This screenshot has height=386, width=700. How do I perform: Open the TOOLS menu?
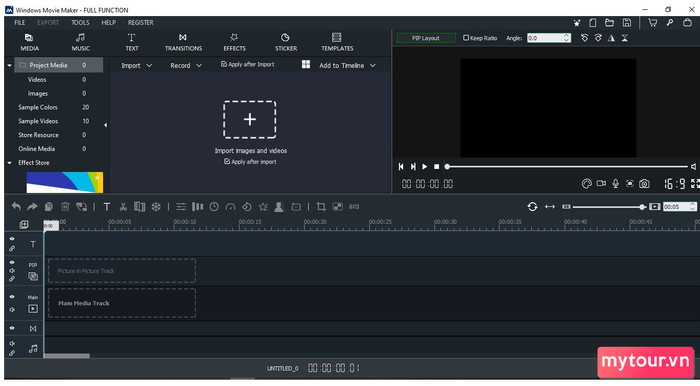pyautogui.click(x=80, y=22)
